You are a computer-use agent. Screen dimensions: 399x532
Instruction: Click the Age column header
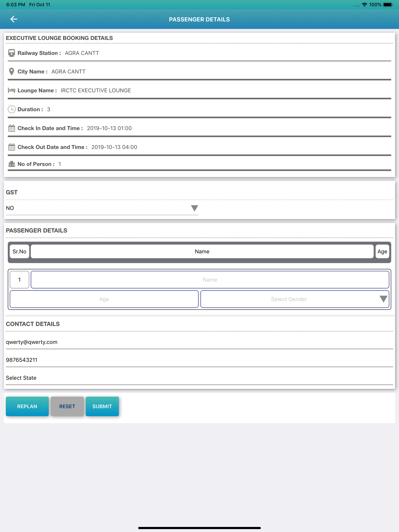coord(382,252)
